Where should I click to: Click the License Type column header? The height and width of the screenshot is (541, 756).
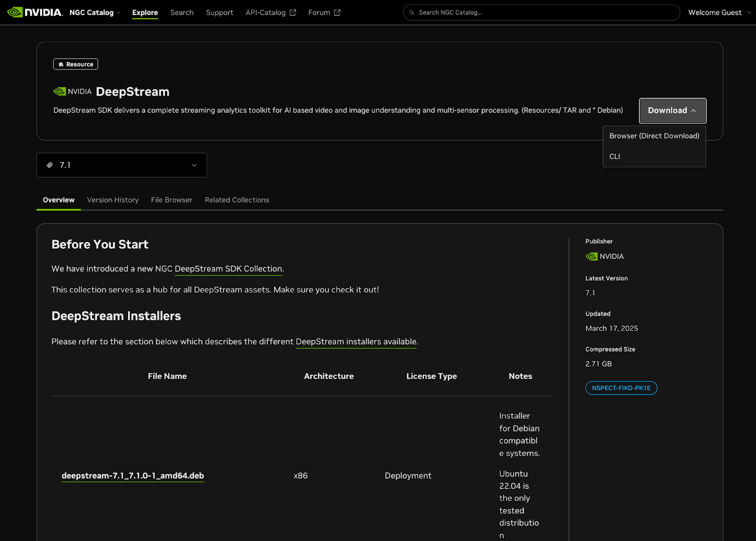[431, 376]
